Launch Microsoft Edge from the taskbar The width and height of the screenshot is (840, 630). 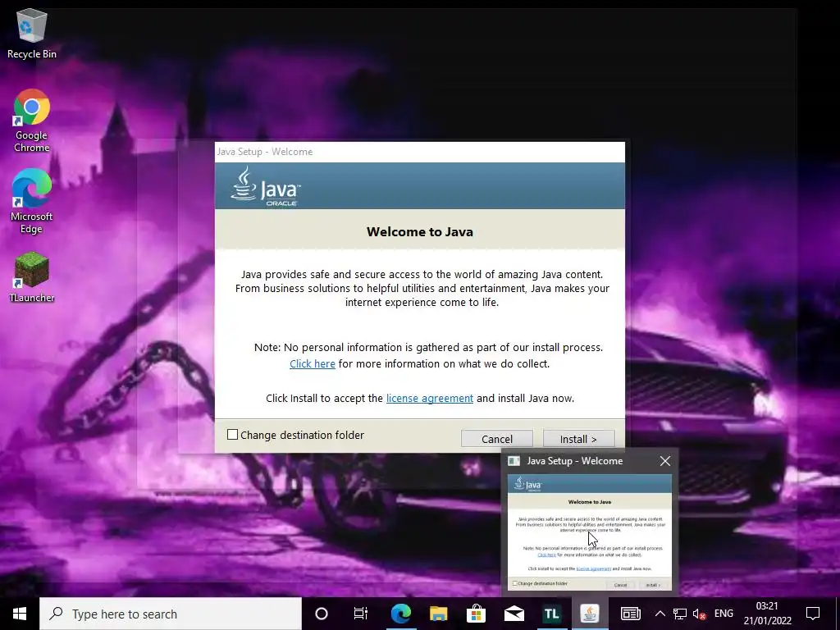click(x=400, y=614)
